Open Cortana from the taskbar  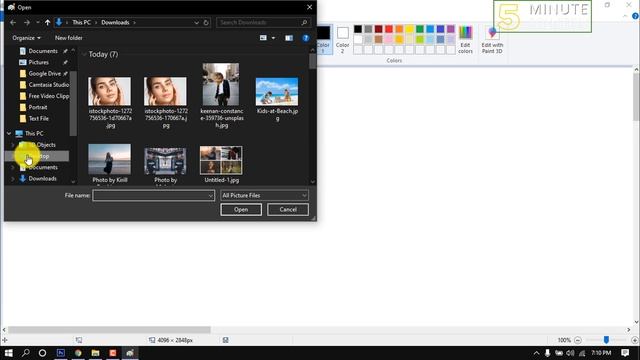coord(42,353)
